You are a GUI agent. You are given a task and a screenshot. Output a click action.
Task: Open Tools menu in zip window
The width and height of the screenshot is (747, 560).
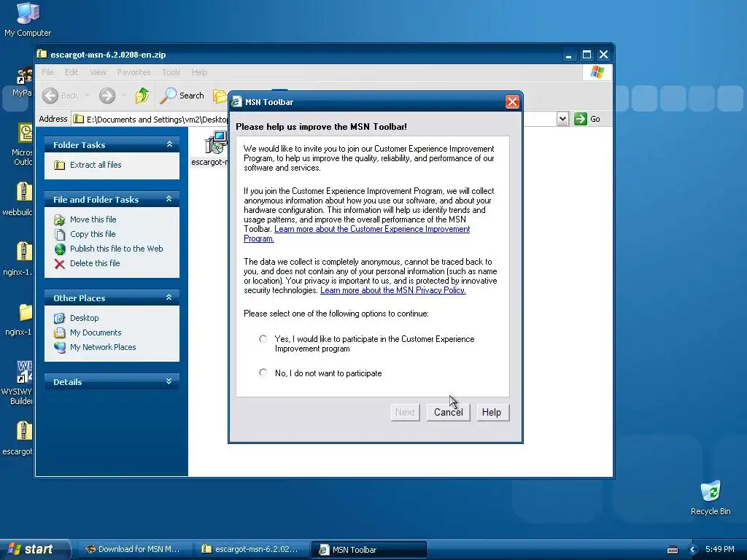tap(171, 72)
